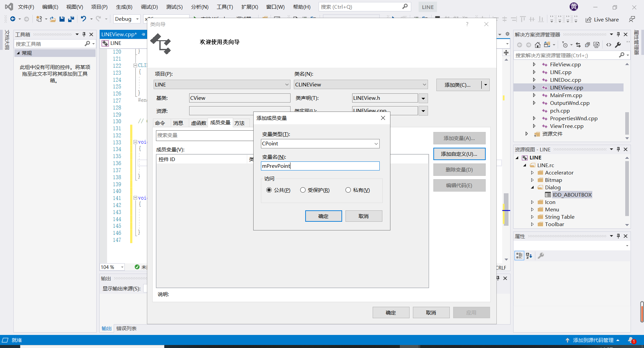Switch to the 消息 tab in Class Wizard
The image size is (644, 348).
pos(179,123)
